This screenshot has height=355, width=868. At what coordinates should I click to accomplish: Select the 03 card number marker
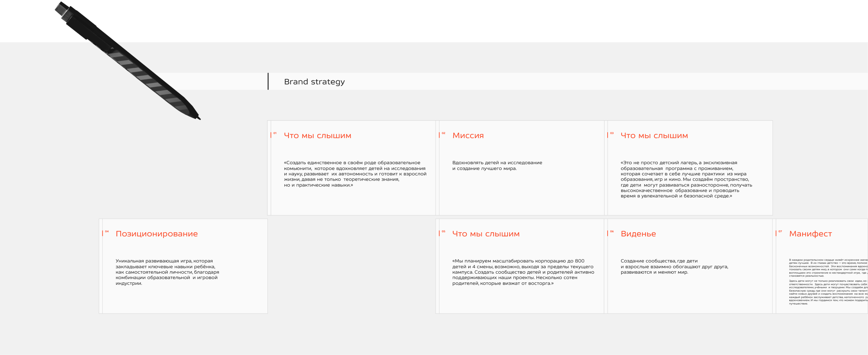point(612,133)
